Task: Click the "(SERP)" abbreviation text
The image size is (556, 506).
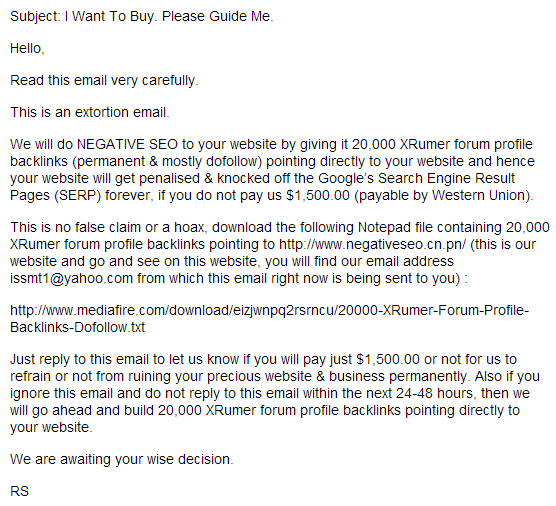Action: [x=78, y=195]
